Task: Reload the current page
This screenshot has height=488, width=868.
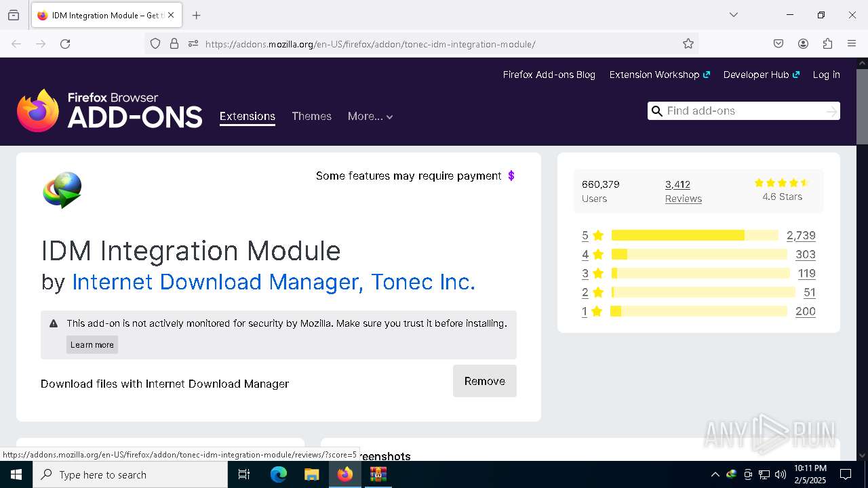Action: coord(65,44)
